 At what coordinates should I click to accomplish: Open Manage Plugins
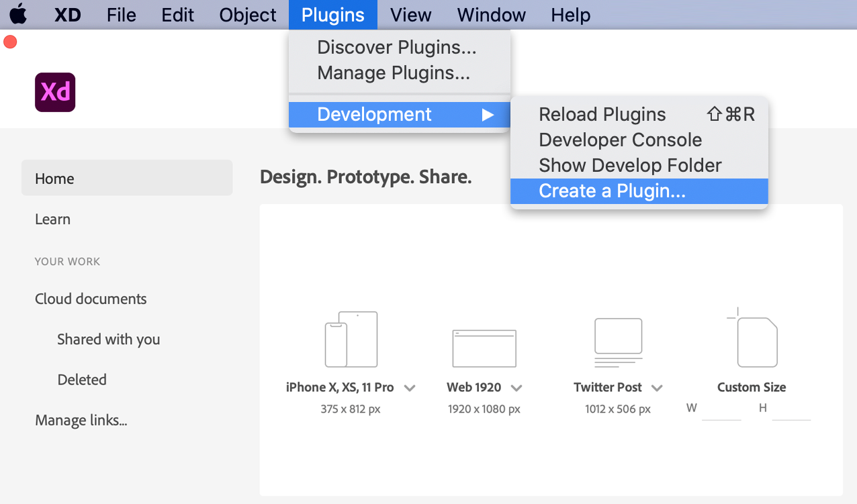click(394, 72)
